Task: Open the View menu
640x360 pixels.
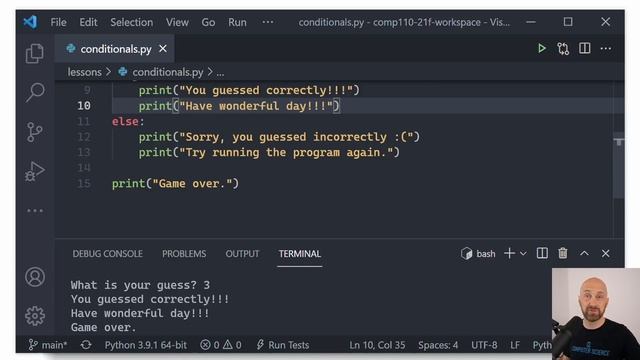Action: pyautogui.click(x=177, y=22)
